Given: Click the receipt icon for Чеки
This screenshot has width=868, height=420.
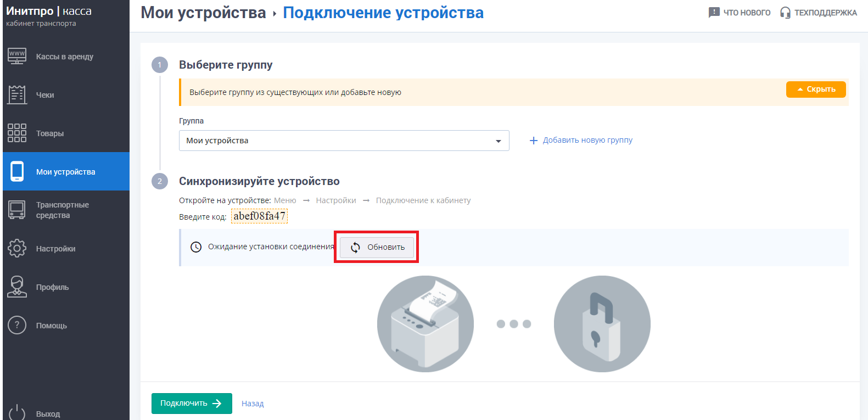Looking at the screenshot, I should (17, 94).
